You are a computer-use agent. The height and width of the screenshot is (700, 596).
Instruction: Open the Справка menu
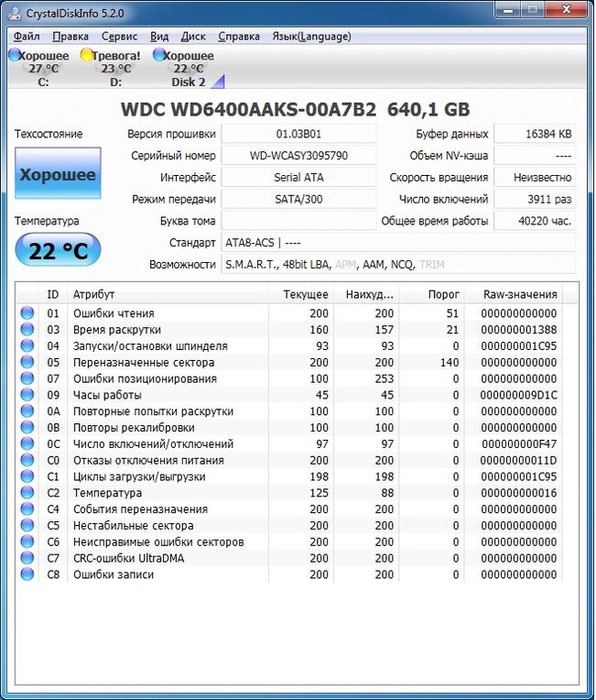tap(239, 36)
